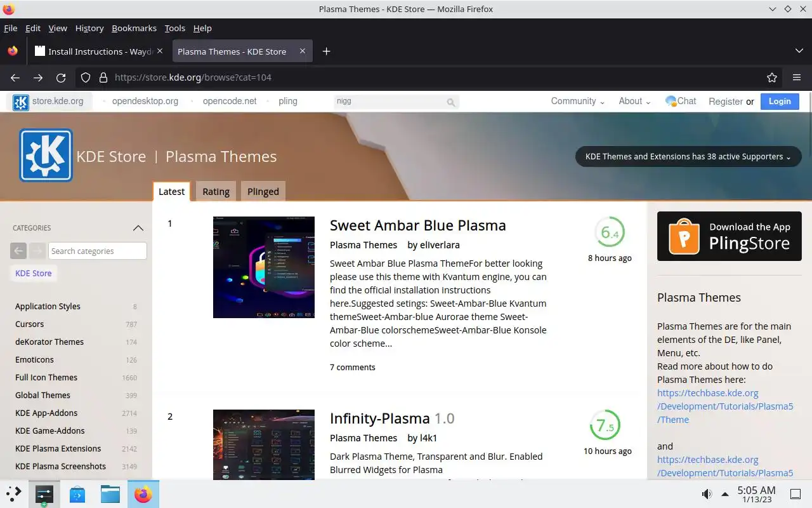The image size is (812, 508).
Task: Open Sweet Ambar Blue Plasma title
Action: click(418, 225)
